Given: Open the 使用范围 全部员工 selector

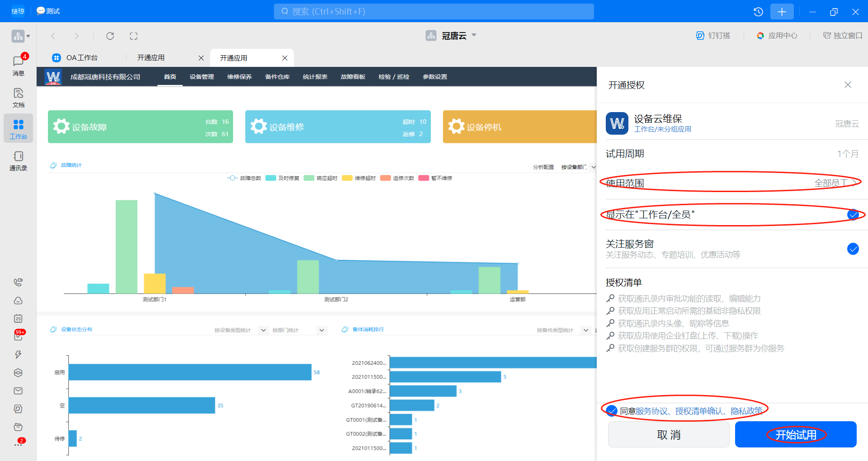Looking at the screenshot, I should click(731, 183).
